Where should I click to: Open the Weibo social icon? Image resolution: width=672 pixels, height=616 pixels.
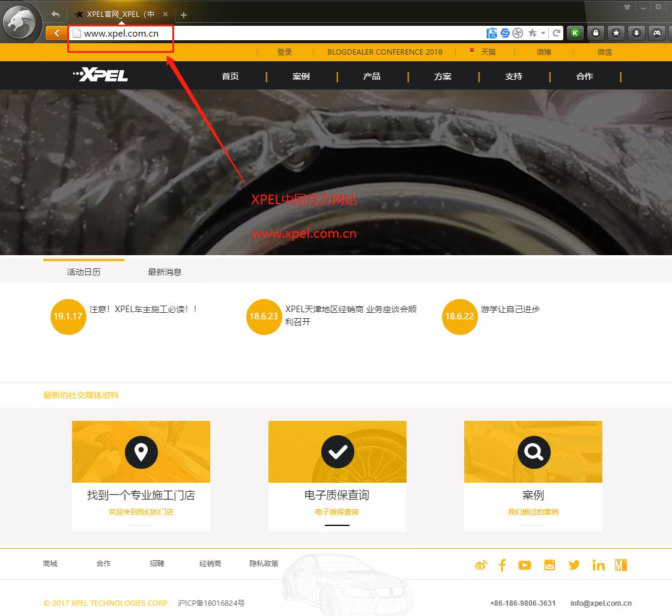(x=481, y=565)
